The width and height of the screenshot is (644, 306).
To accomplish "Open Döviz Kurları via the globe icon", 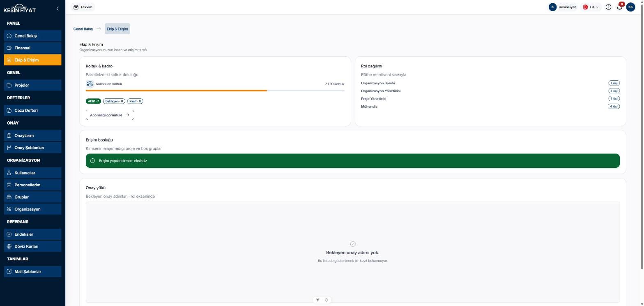I will click(x=9, y=246).
